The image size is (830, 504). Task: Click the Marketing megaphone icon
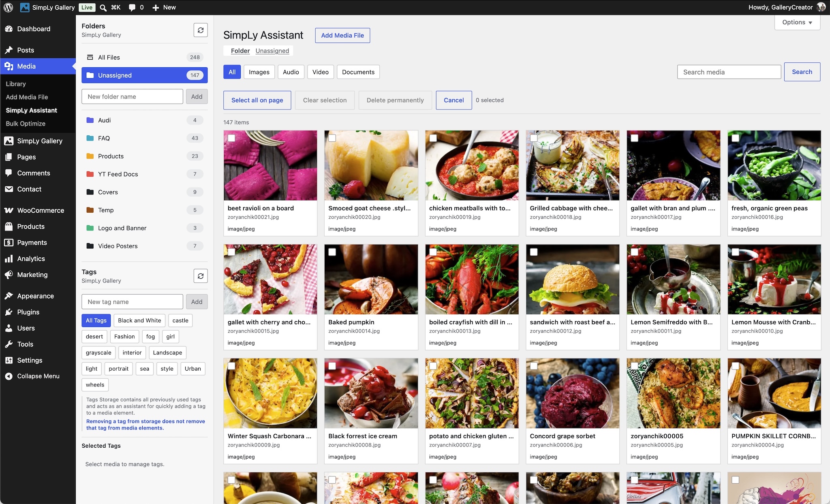coord(9,275)
